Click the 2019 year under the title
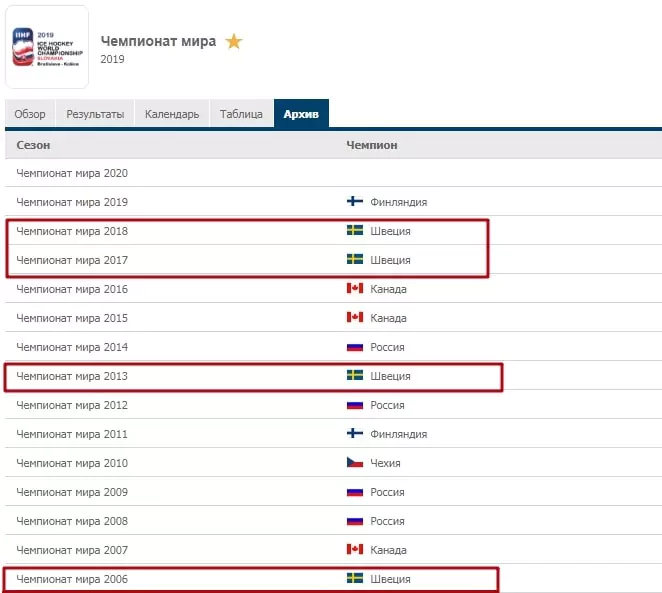 click(x=112, y=59)
